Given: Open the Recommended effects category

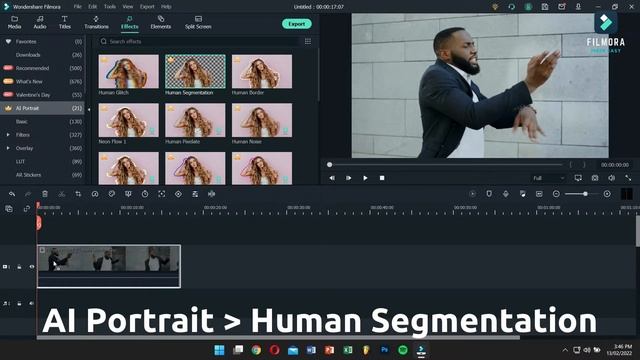Looking at the screenshot, I should coord(42,68).
